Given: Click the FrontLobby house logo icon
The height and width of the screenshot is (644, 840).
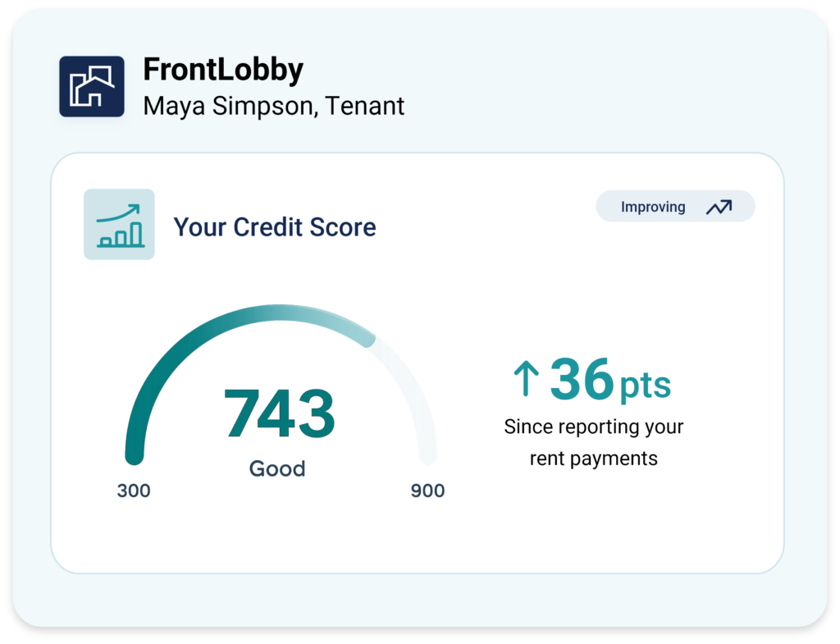Looking at the screenshot, I should pos(92,86).
